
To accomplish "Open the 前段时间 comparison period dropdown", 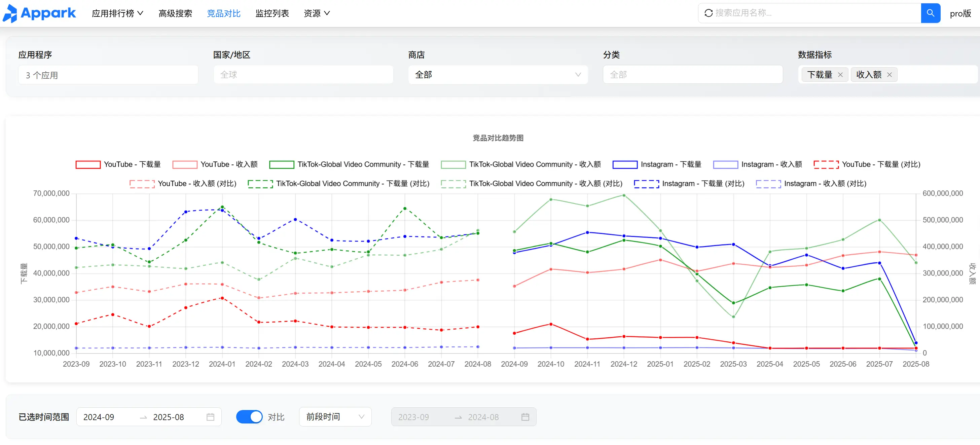I will point(335,417).
